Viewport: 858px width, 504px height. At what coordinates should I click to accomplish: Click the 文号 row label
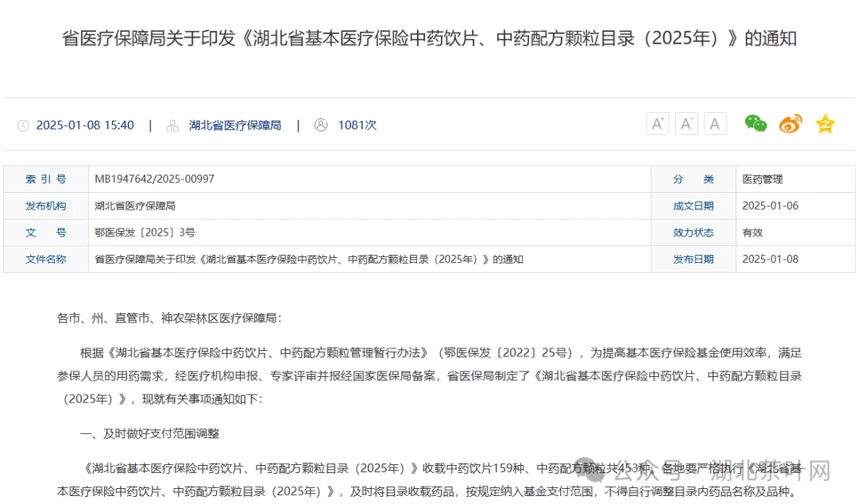[x=45, y=232]
